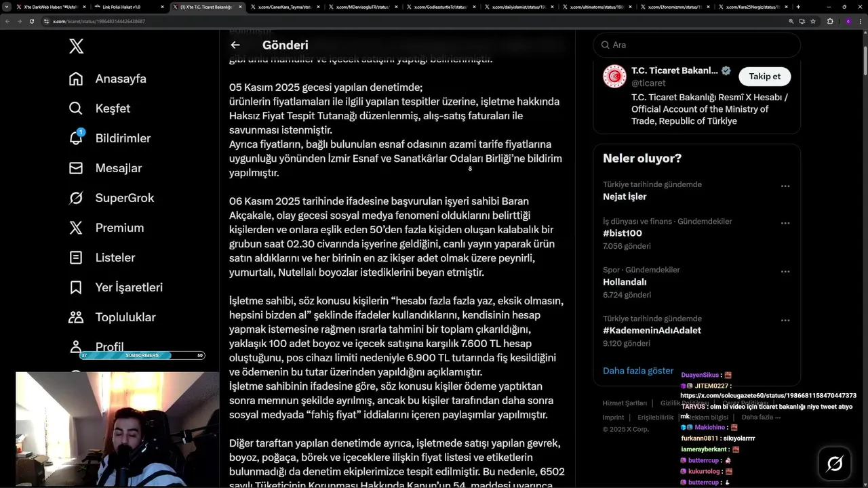Switch to x.com/dailyislamist tab

pos(517,7)
